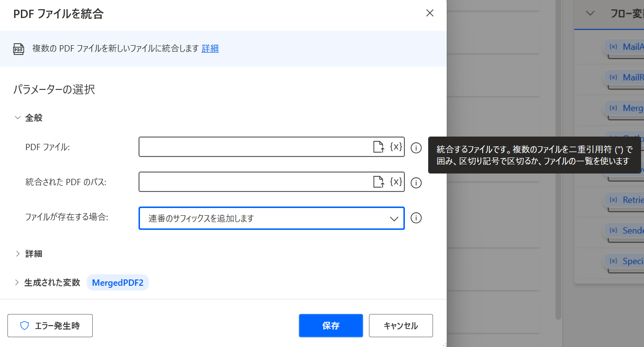Screen dimensions: 644x347
Task: Expand the 詳細 section
Action: pos(18,253)
